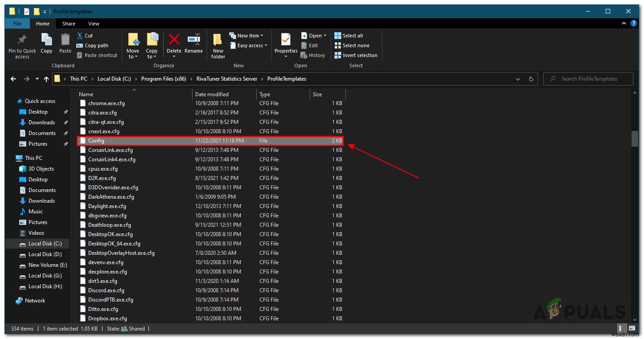Click the red Delete icon
644x339 pixels.
pos(174,40)
